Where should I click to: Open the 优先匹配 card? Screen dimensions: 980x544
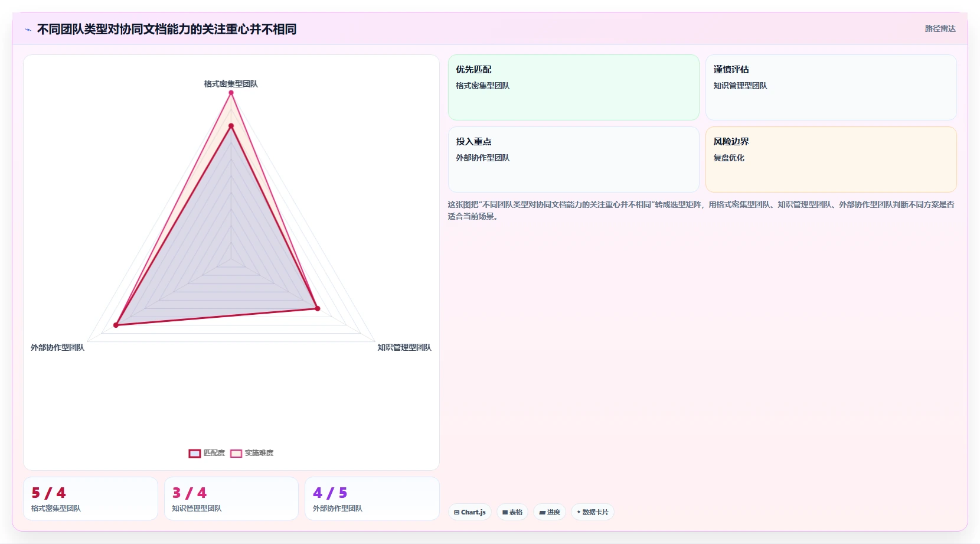[x=574, y=87]
